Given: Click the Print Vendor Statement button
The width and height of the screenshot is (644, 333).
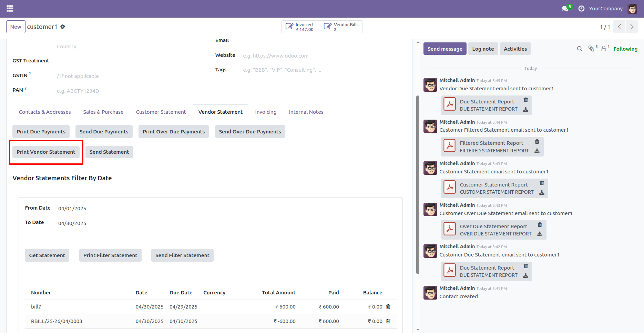Looking at the screenshot, I should tap(46, 152).
